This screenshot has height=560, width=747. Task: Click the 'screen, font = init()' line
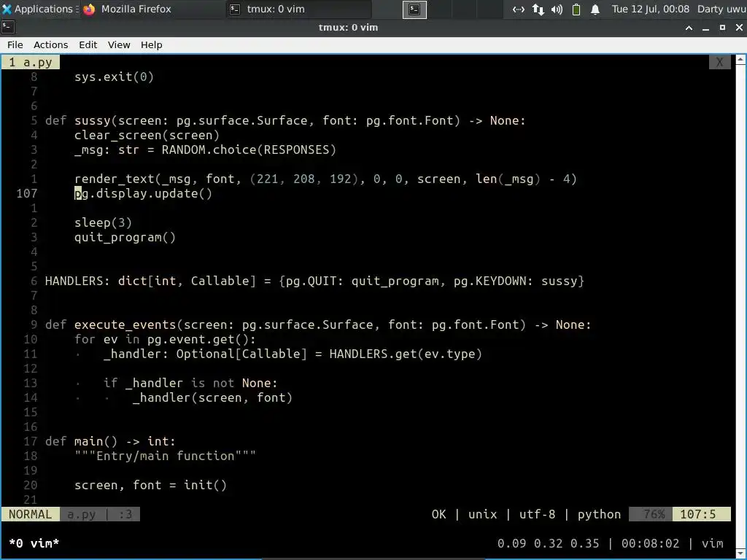point(150,485)
